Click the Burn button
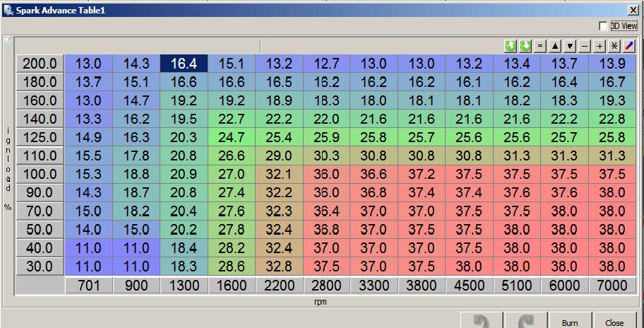 (570, 320)
